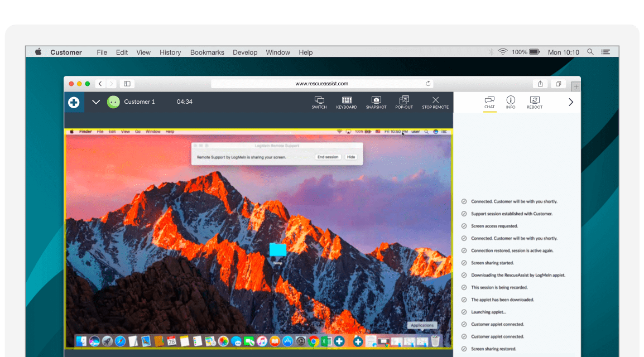Go forward with Safari's forward arrow

(x=111, y=84)
